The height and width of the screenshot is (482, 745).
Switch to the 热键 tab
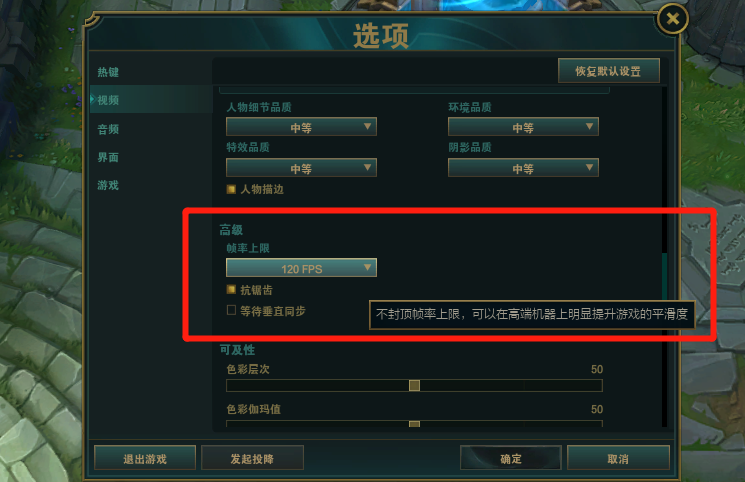click(x=108, y=72)
